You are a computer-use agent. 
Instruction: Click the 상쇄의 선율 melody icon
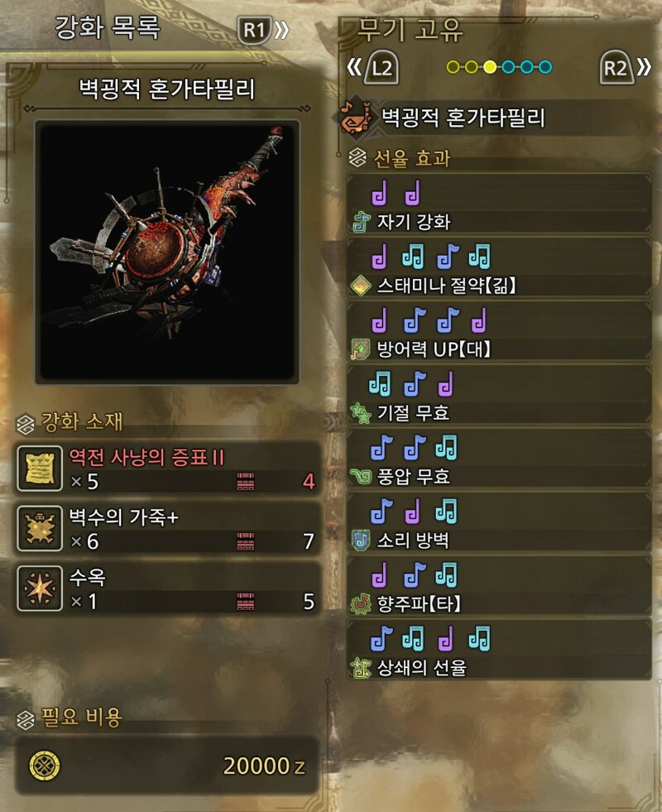pos(361,667)
